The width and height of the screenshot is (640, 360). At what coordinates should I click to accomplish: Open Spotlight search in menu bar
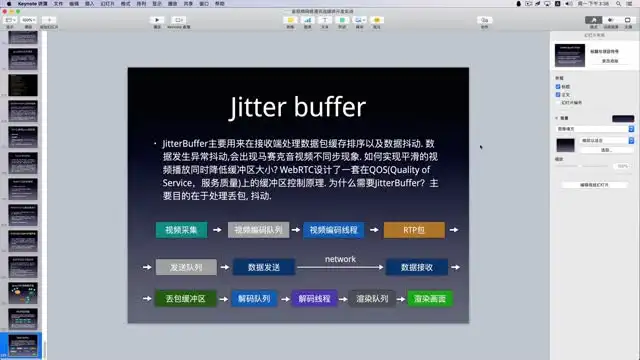pyautogui.click(x=619, y=3)
